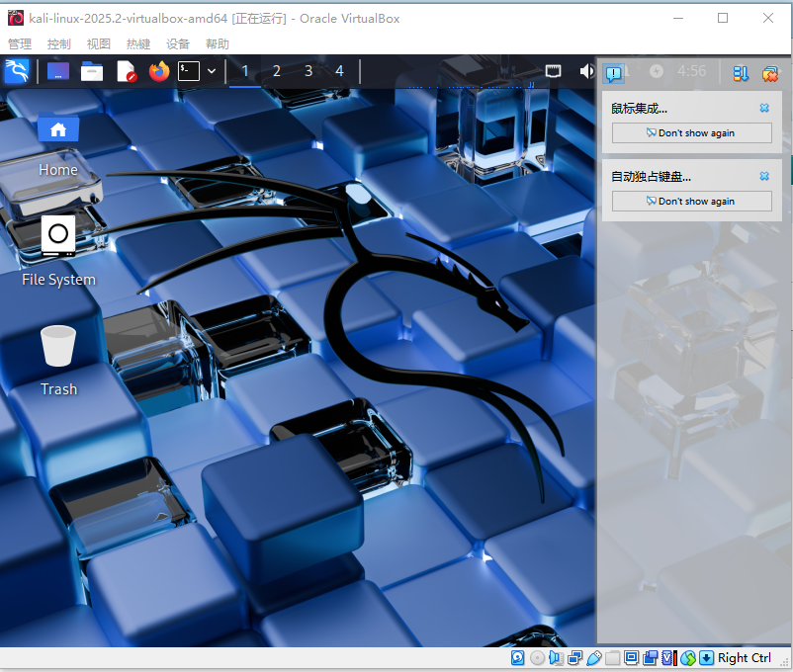
Task: Click the USB devices status icon
Action: click(x=593, y=658)
